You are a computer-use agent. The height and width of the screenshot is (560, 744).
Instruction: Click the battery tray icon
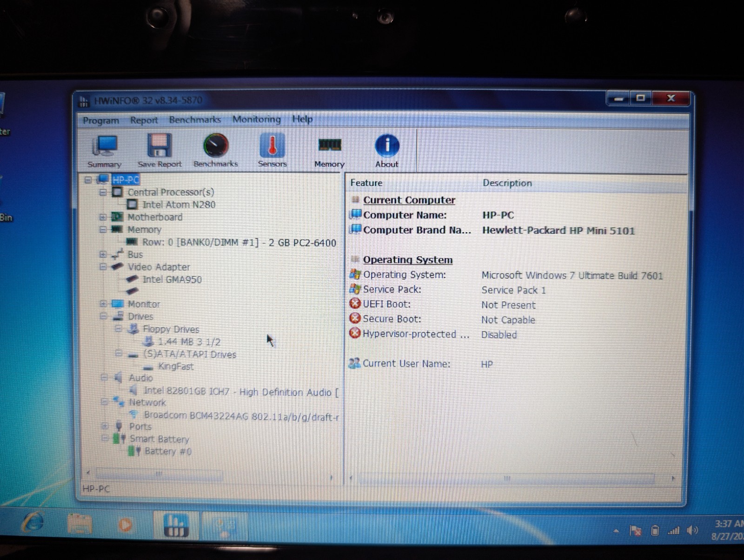[x=655, y=531]
